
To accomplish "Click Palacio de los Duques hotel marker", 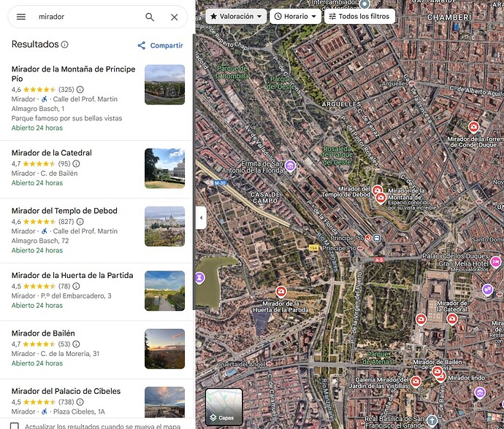I will pos(495,262).
